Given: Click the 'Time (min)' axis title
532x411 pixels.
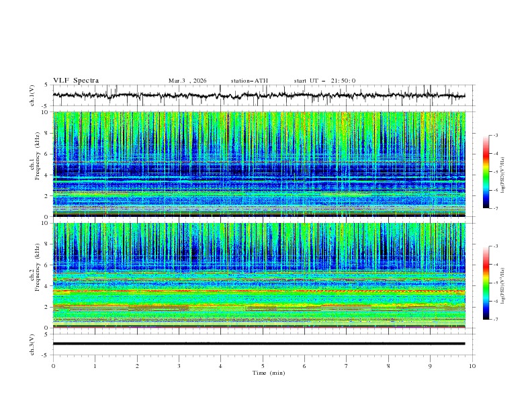Looking at the screenshot, I should coord(269,373).
